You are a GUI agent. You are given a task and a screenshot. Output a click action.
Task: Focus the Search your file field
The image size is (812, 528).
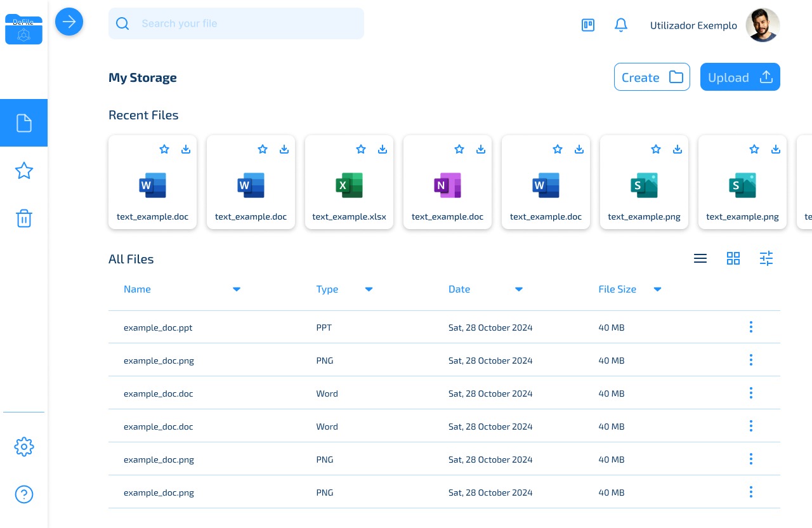click(x=236, y=23)
